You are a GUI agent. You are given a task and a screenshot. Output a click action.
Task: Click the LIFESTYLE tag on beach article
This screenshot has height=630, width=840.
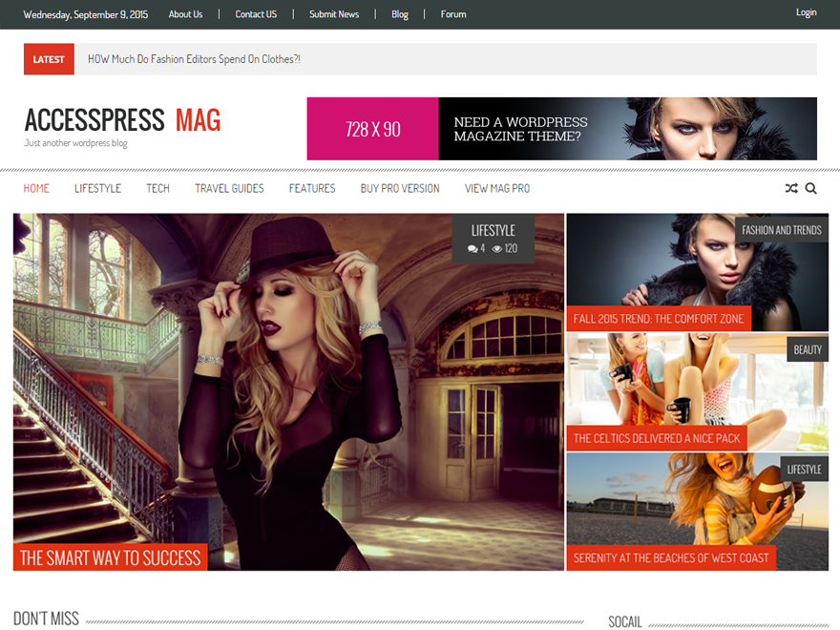[x=804, y=470]
